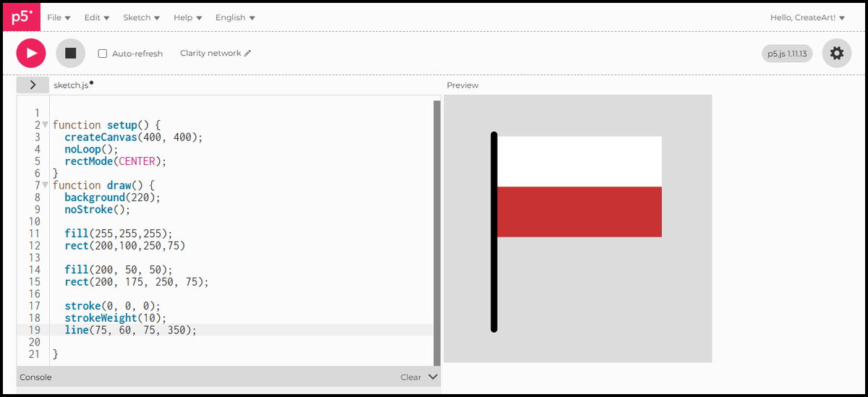Stop the sketch with the stop button
Screen dimensions: 868x397
[x=70, y=53]
